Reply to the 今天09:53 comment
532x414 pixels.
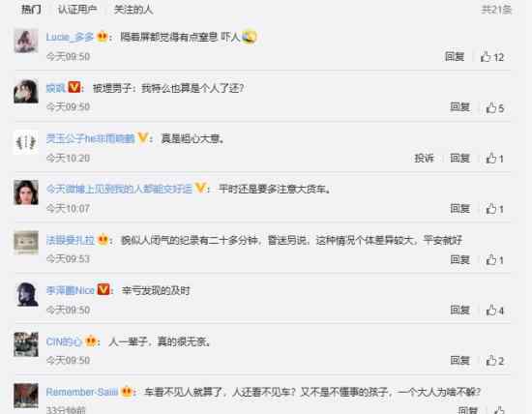(x=460, y=259)
